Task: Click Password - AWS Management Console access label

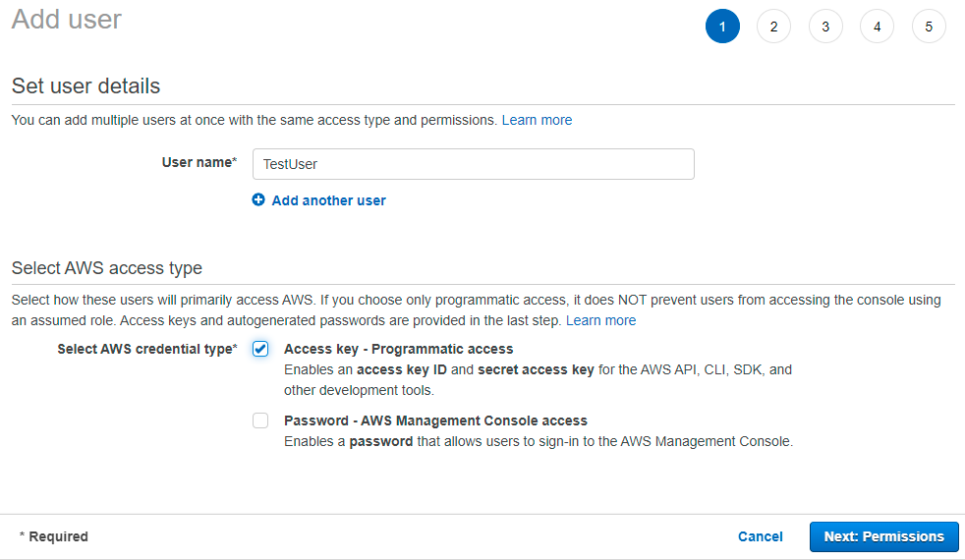Action: coord(435,420)
